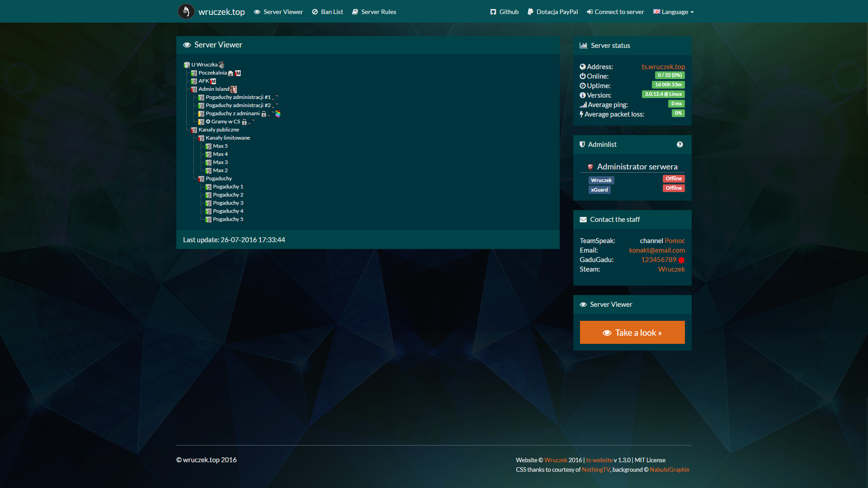
Task: Click the padlock icon beside Gramy w CS
Action: 244,122
